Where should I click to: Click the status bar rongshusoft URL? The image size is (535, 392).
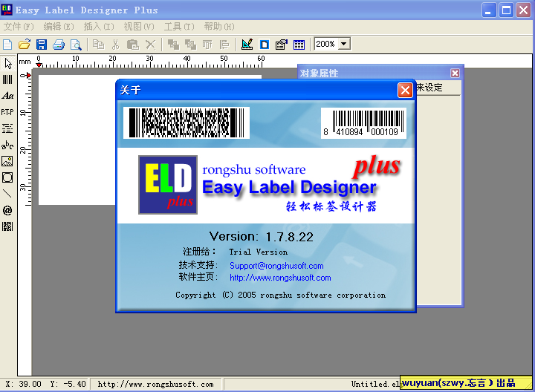155,384
